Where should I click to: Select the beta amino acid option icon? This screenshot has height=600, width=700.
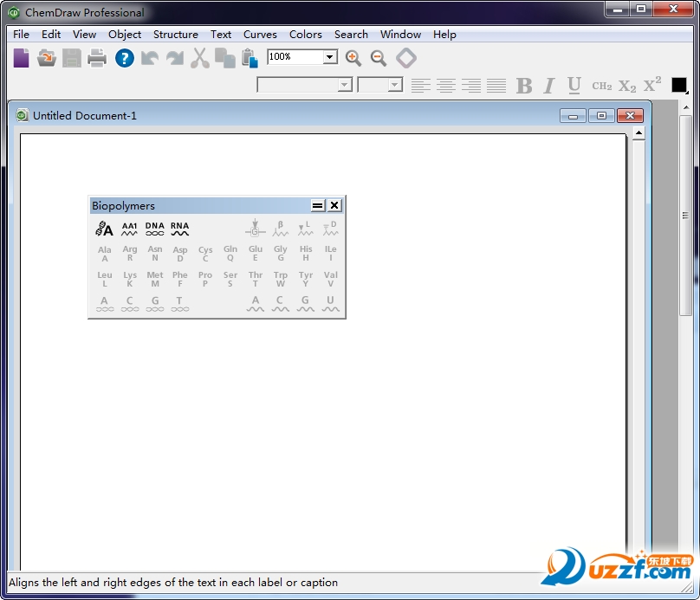[x=281, y=229]
